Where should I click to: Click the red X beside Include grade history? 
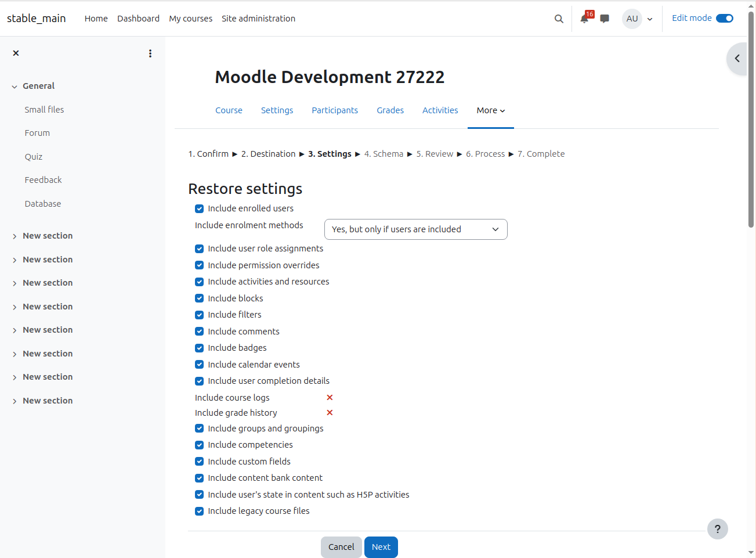(x=330, y=413)
